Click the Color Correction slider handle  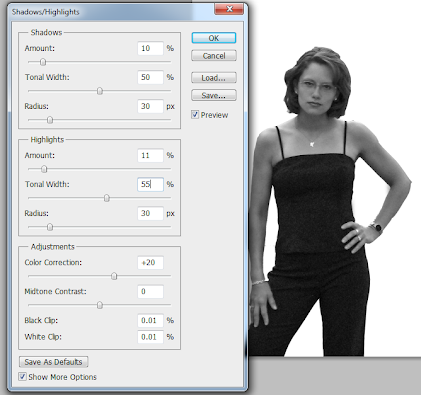[114, 276]
